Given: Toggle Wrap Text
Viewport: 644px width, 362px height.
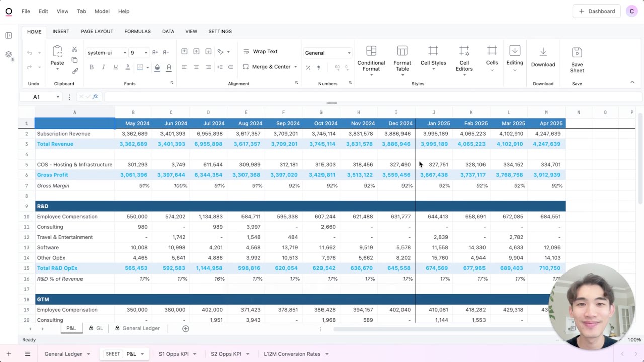Looking at the screenshot, I should [260, 51].
